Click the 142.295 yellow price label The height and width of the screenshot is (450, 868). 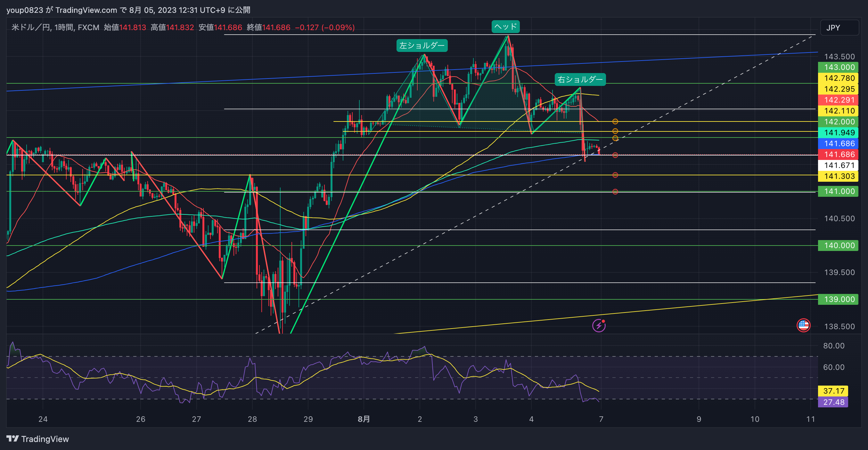[838, 89]
